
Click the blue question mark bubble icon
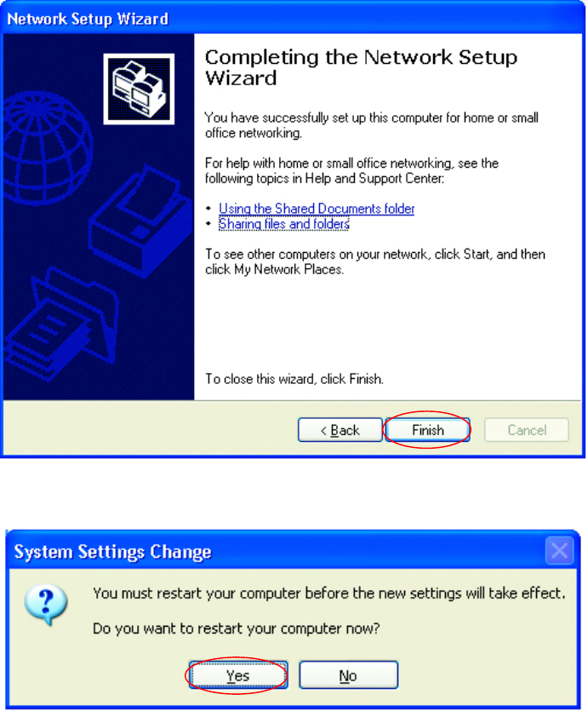click(x=46, y=605)
